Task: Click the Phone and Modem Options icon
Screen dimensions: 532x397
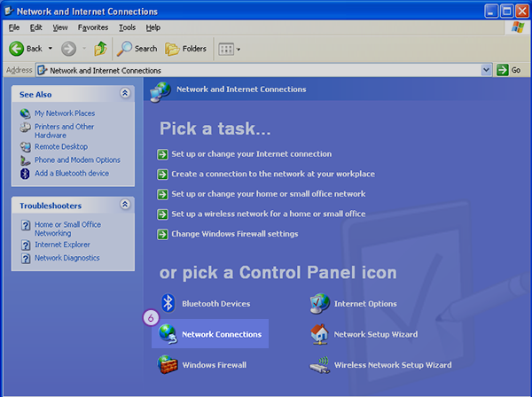Action: click(25, 160)
